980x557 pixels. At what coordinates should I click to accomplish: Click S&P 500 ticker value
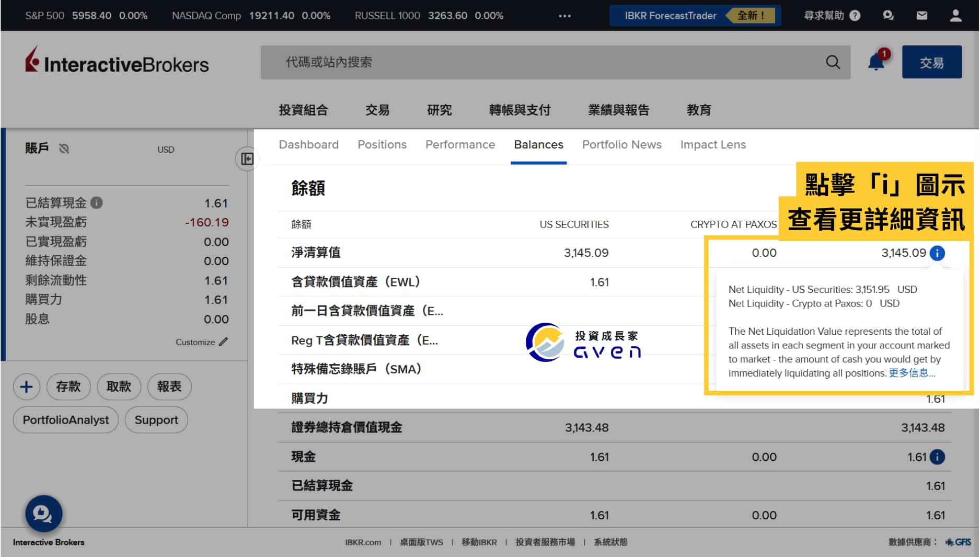tap(92, 16)
